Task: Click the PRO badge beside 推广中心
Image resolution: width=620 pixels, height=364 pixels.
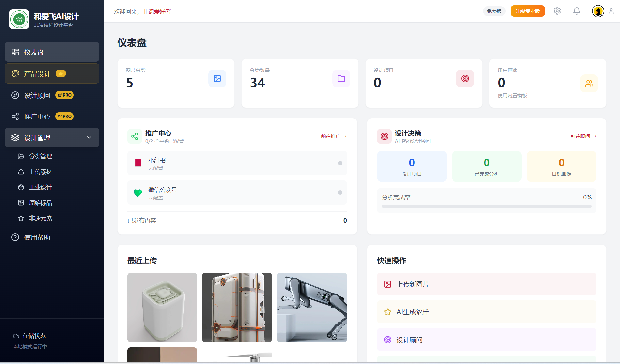Action: click(x=65, y=116)
